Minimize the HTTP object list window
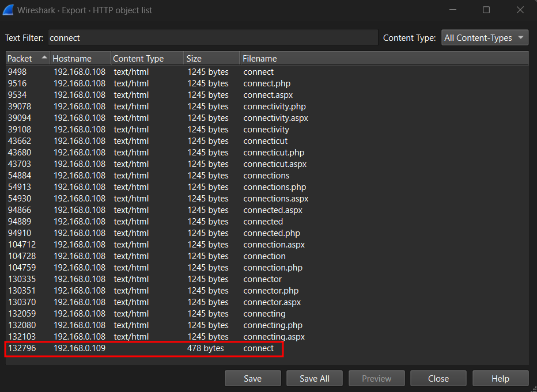Screen dimensions: 537x392 tap(453, 10)
